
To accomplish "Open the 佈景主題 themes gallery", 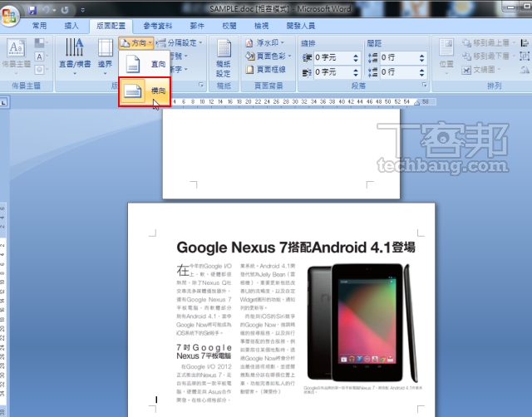I will click(17, 56).
